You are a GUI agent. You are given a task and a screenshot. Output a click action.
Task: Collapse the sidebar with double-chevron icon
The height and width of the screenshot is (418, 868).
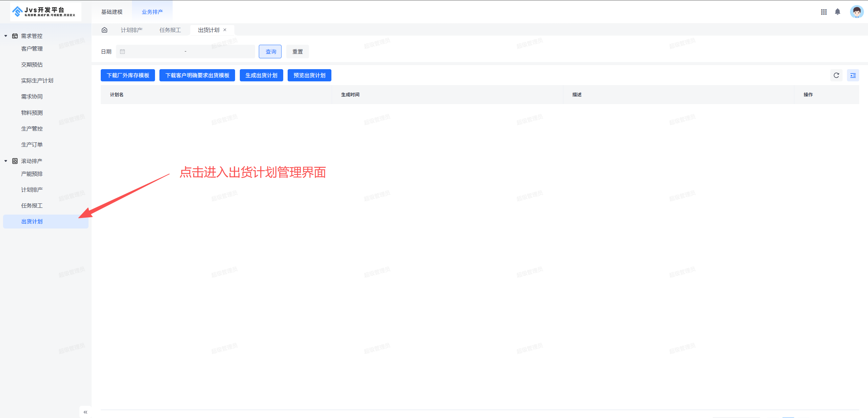coord(85,412)
